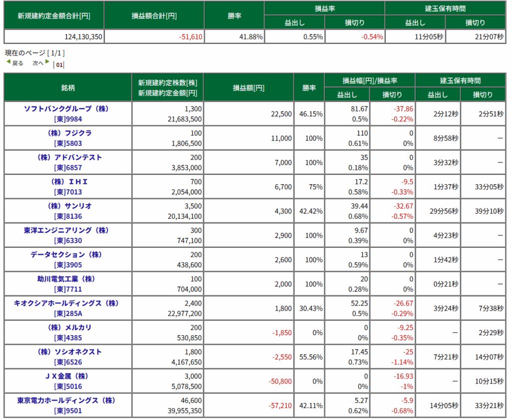The height and width of the screenshot is (420, 511).
Task: Select the (株)ソシオネクスト stock name
Action: [x=68, y=352]
